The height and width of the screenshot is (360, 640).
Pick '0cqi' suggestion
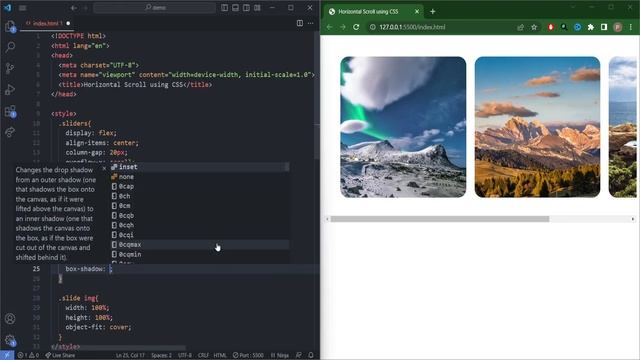click(200, 235)
